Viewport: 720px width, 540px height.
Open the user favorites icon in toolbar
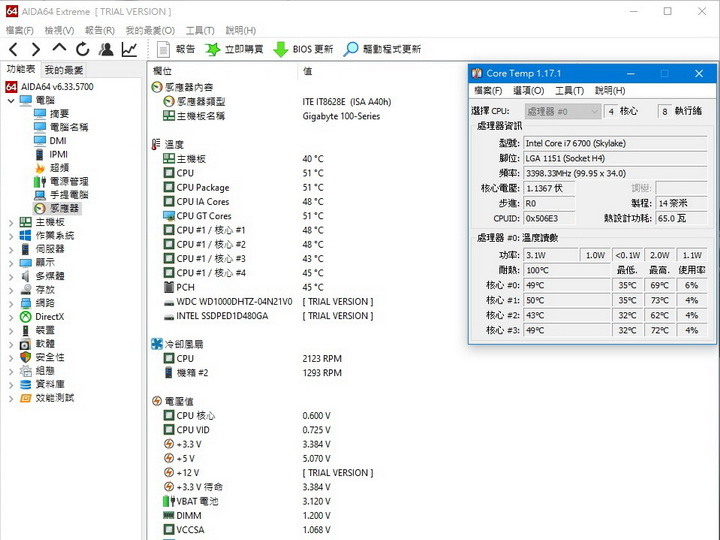106,49
